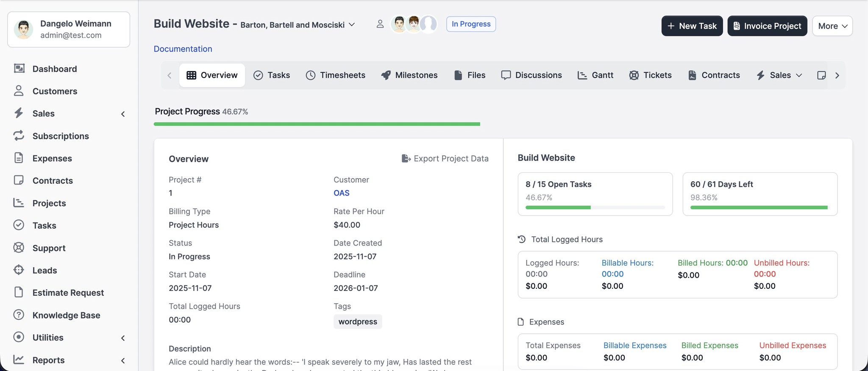
Task: Click the Dashboard sidebar icon
Action: 19,69
